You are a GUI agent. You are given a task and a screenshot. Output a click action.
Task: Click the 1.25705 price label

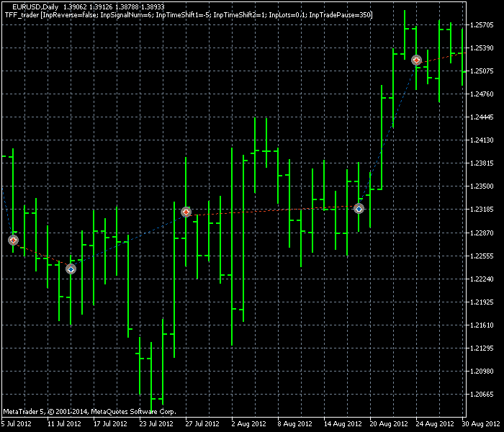(x=482, y=25)
